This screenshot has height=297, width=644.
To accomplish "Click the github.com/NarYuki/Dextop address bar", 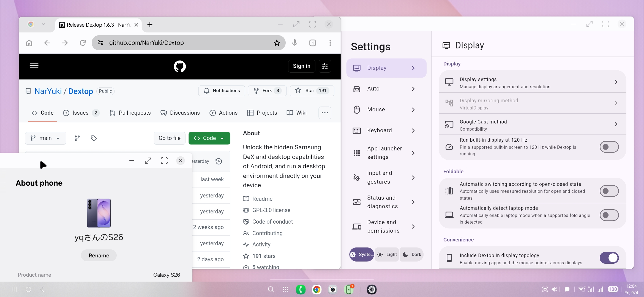I will (189, 43).
